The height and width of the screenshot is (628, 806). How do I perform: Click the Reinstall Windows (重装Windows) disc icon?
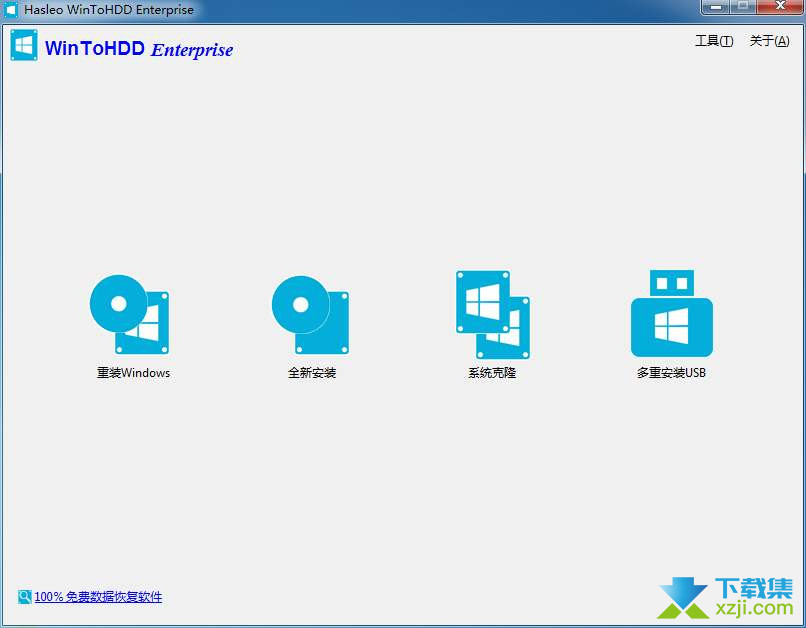(130, 315)
